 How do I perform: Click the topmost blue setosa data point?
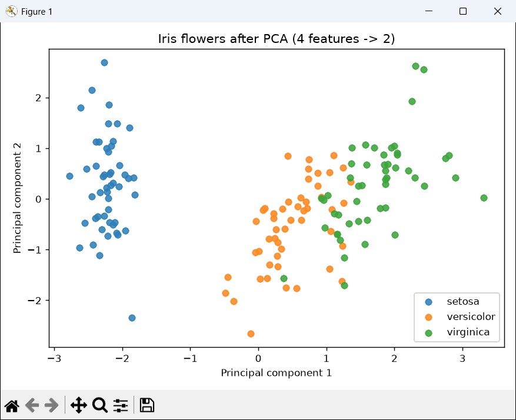pos(104,62)
